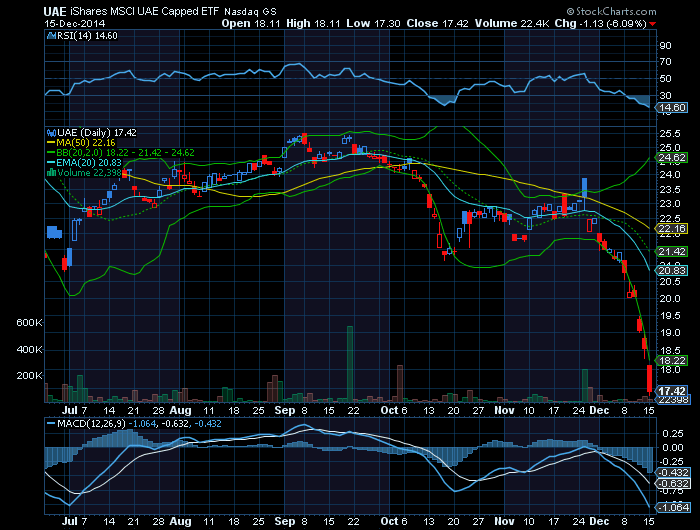Click the 24.62 upper Bollinger tag on price axis
Image resolution: width=700 pixels, height=530 pixels.
pyautogui.click(x=672, y=158)
